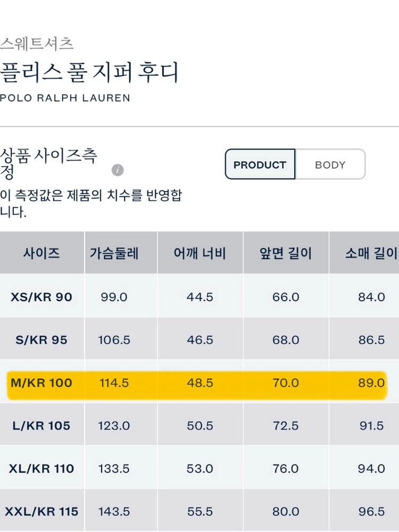Select sleeve length value 94.0

point(371,469)
